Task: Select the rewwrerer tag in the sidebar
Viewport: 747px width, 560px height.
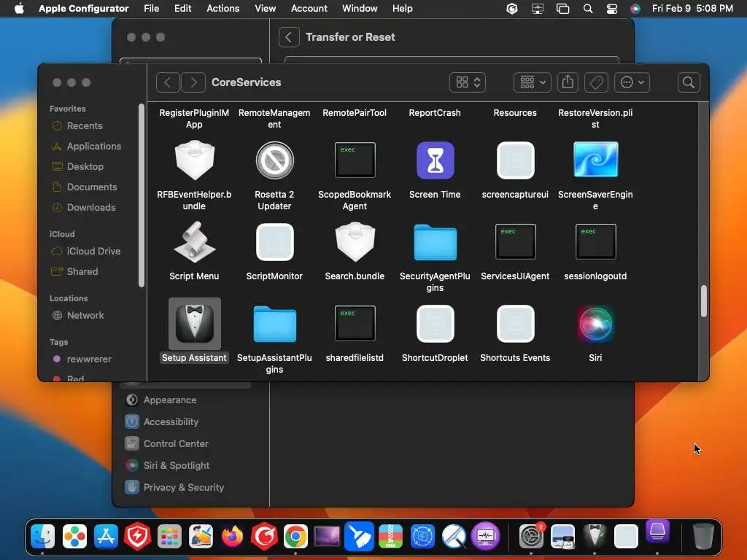Action: pos(88,359)
